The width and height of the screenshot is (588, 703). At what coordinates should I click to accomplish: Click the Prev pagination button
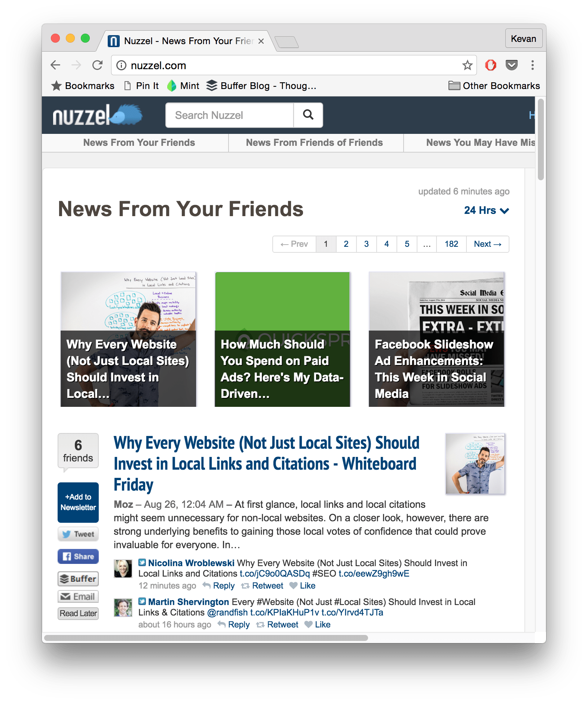point(294,244)
